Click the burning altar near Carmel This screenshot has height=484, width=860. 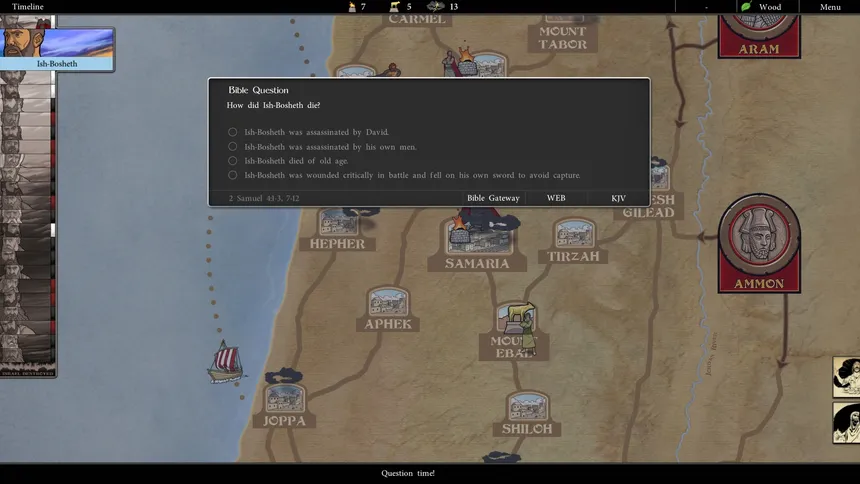point(466,62)
